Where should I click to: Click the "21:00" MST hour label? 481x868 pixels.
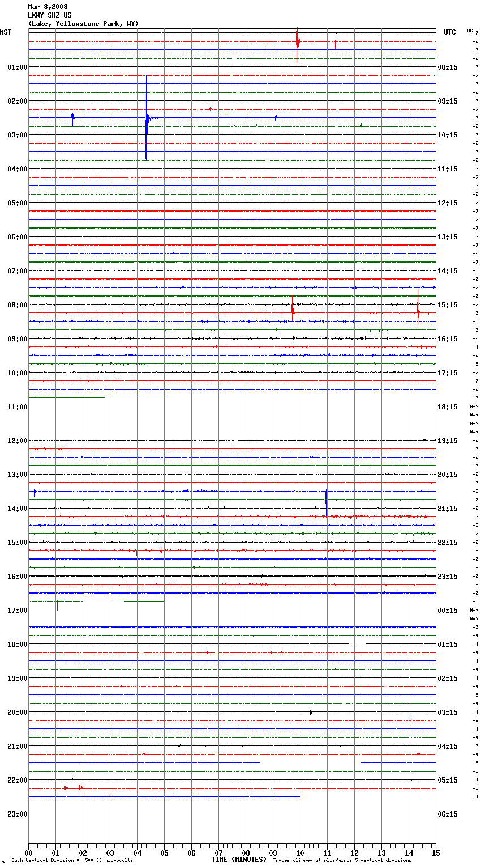coord(18,746)
